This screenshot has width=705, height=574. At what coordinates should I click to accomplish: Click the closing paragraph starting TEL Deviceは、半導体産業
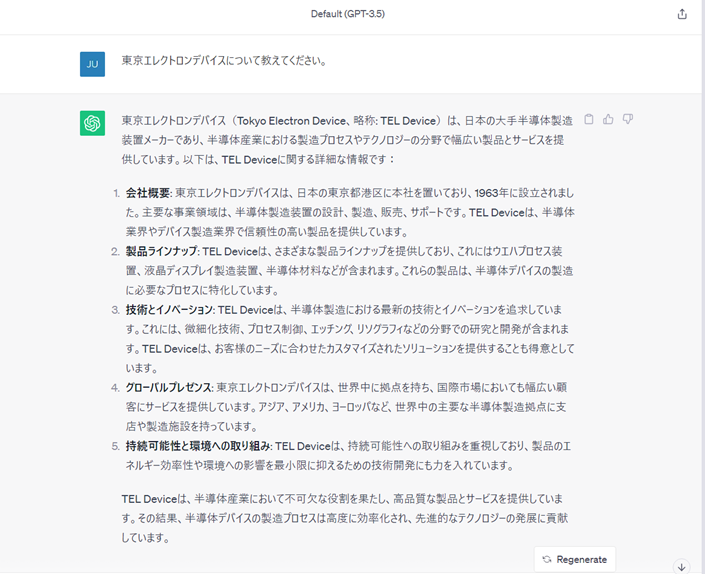[345, 518]
